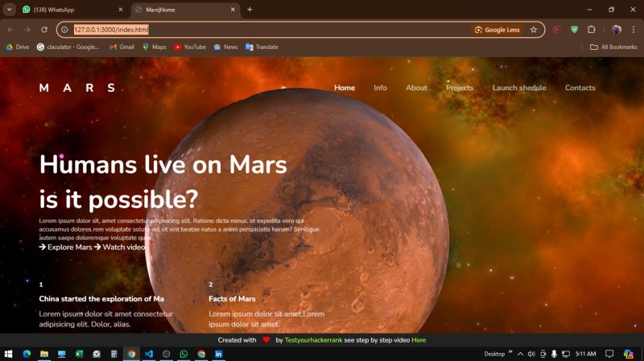Open the Translate bookmark
This screenshot has width=644, height=361.
[262, 47]
